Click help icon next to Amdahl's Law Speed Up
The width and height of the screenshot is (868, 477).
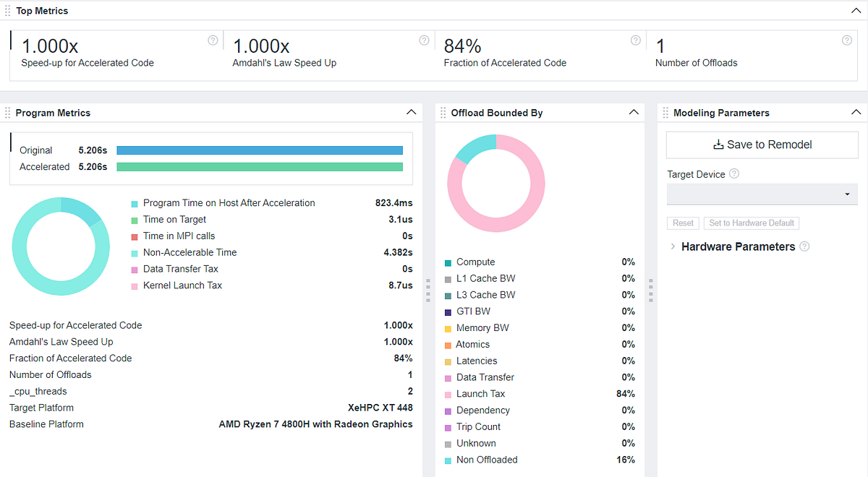pos(425,40)
